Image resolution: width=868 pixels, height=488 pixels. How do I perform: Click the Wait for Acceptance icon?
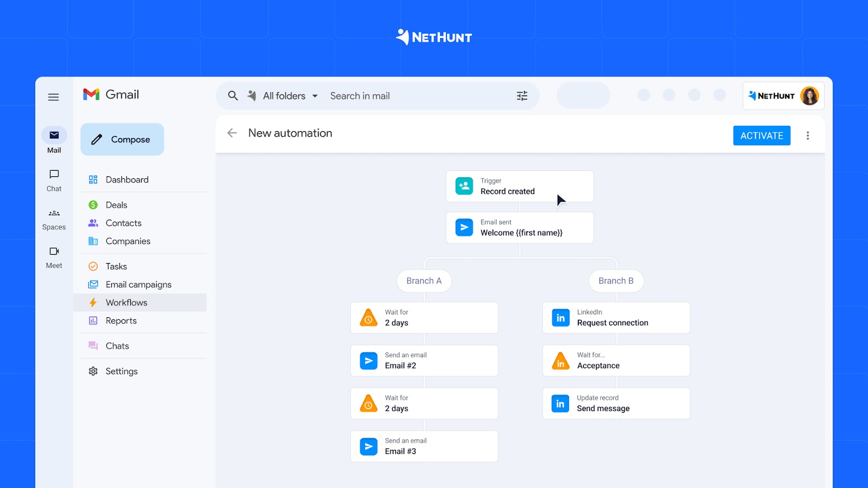click(x=560, y=361)
